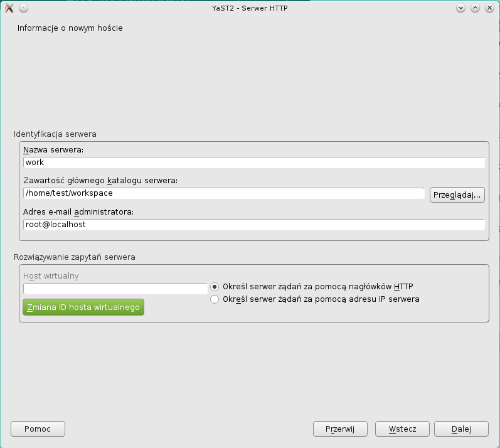Viewport: 500px width, 448px height.
Task: Click the administrator e-mail field with root@localhost
Action: (x=253, y=224)
